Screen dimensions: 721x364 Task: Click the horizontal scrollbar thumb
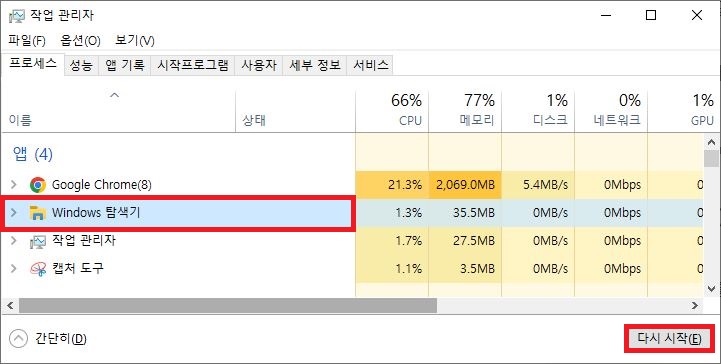point(228,305)
